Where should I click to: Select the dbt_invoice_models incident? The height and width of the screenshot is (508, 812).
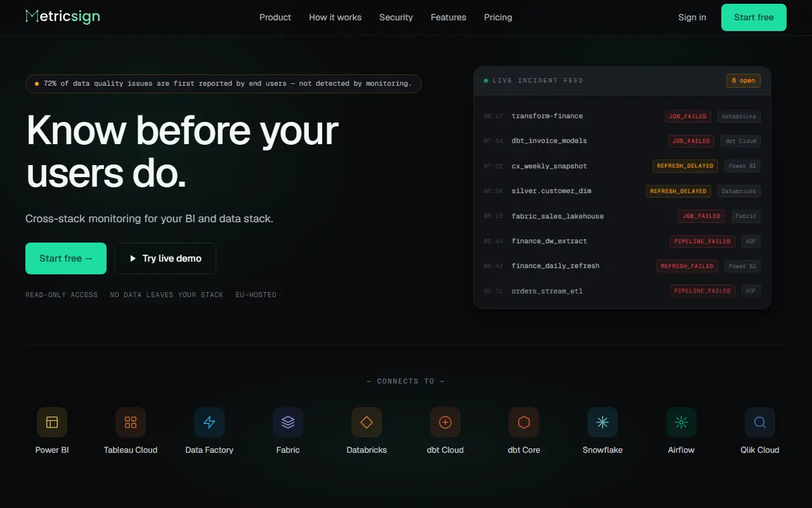click(x=622, y=141)
